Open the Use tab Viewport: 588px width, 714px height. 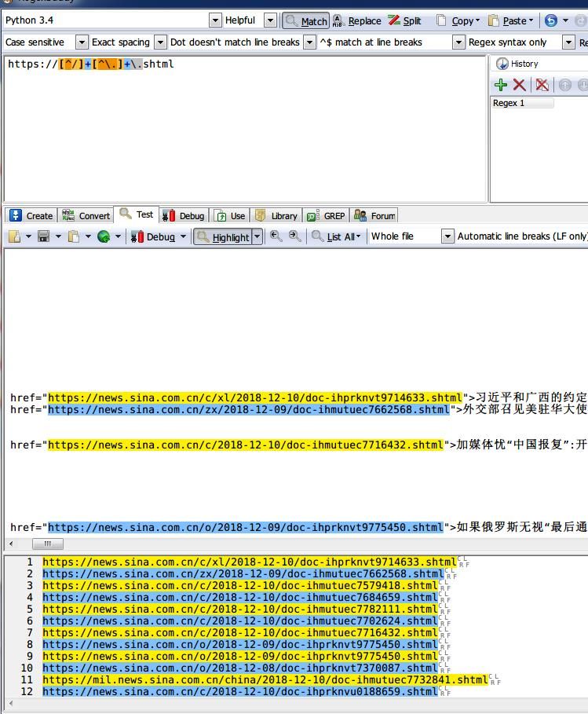(x=230, y=215)
